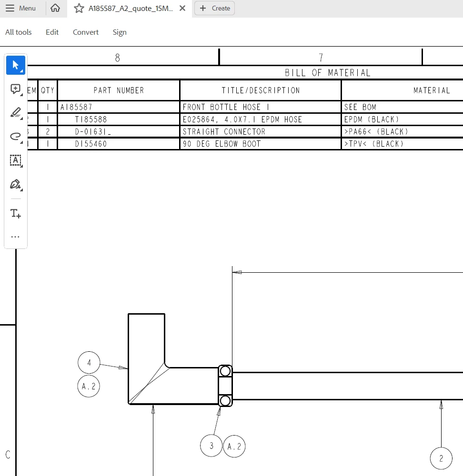Select the arrow selection tool

coord(16,65)
